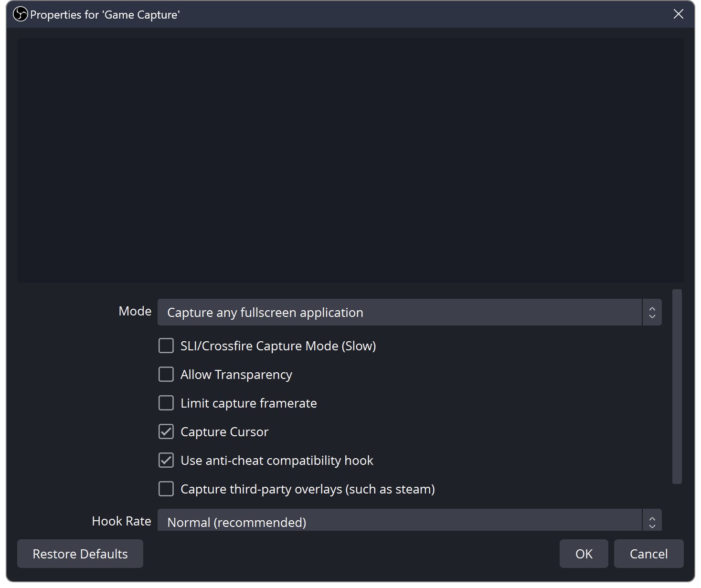Select 'Capture any fullscreen application' mode field

tap(334, 312)
